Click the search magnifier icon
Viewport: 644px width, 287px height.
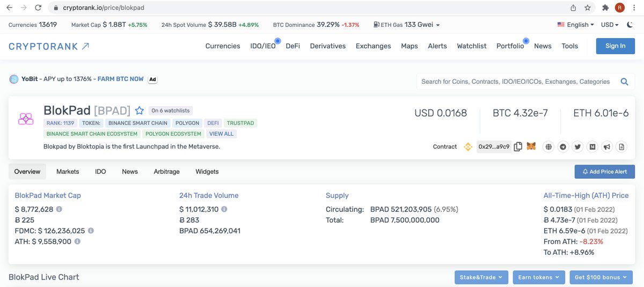pos(625,82)
